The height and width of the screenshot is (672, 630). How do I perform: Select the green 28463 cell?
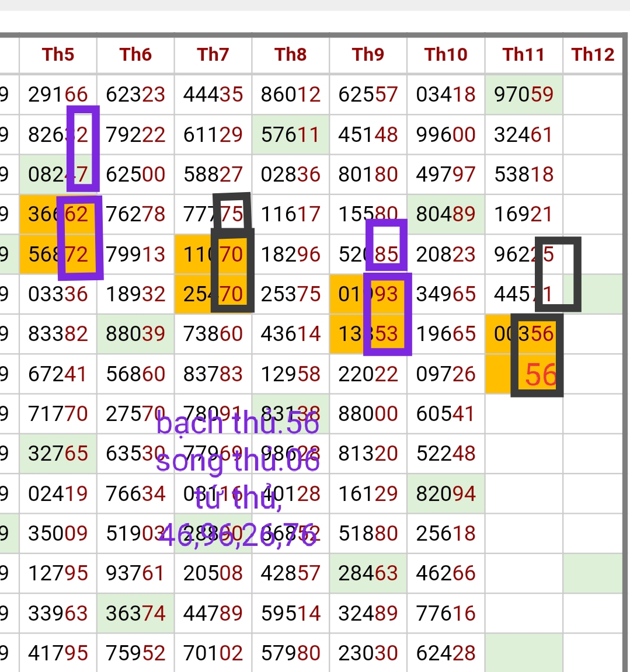click(368, 573)
